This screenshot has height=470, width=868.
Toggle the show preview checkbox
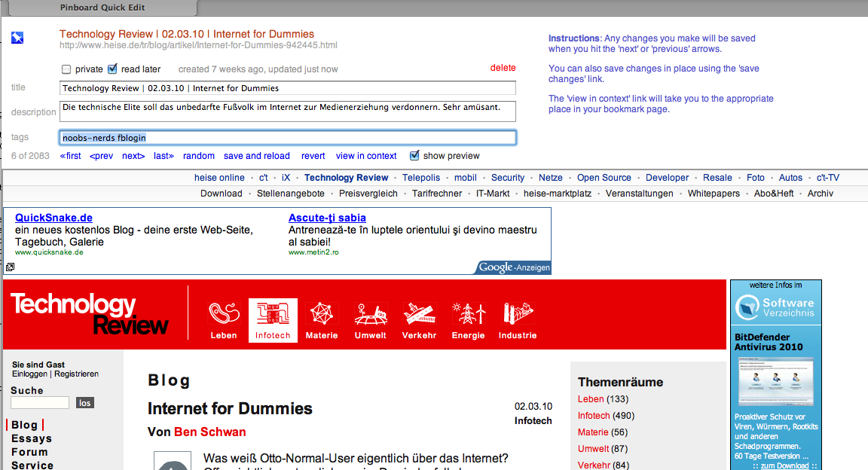(x=414, y=156)
